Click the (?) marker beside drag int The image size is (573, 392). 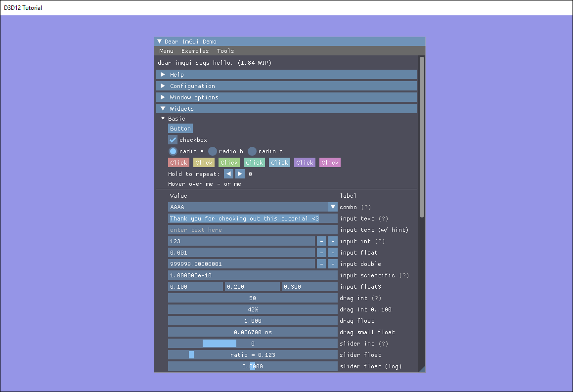[x=376, y=298]
